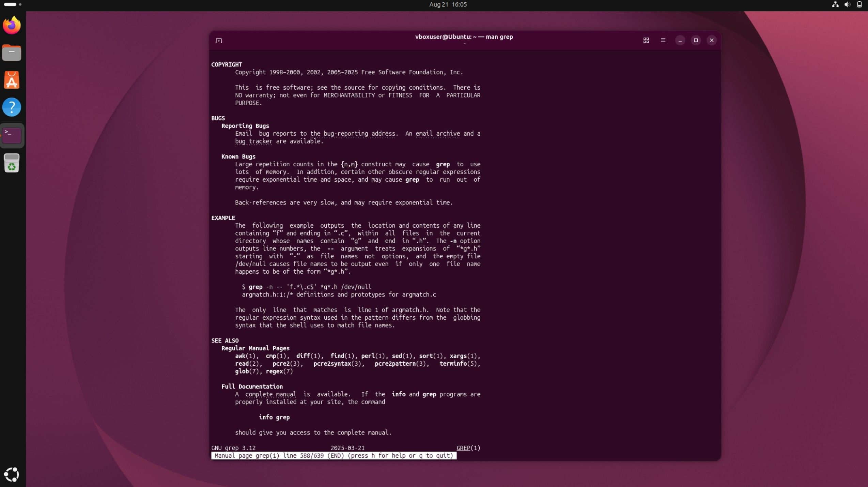Screen dimensions: 868x487
Task: Click the GREP(1) footer reference
Action: coord(468,448)
